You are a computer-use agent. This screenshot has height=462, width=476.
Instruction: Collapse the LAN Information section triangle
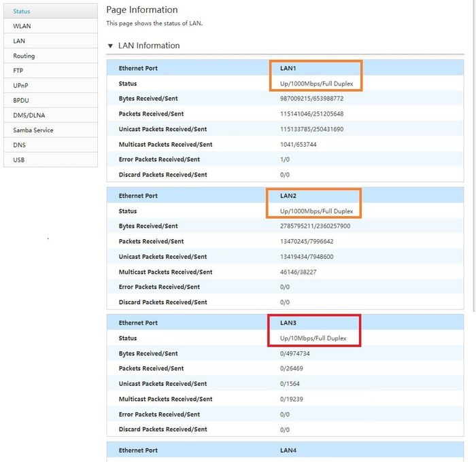point(110,46)
